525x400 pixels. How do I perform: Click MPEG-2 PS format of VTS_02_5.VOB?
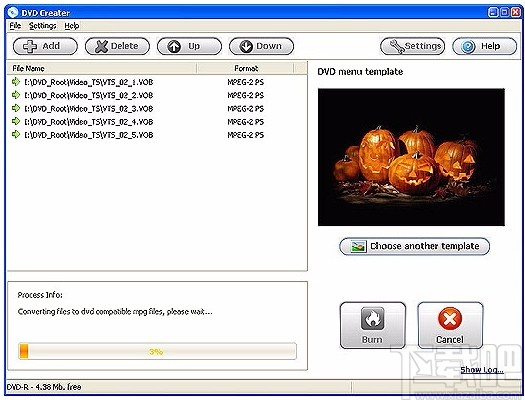(246, 135)
